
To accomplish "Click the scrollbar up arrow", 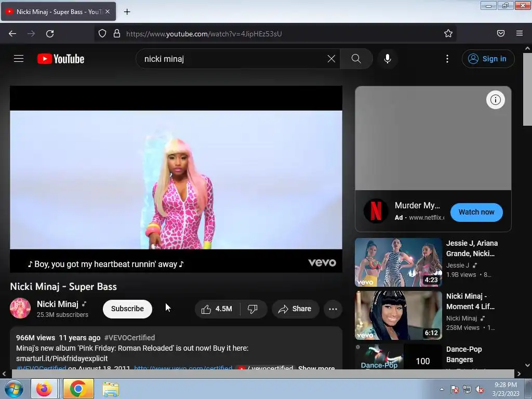I will pos(527,48).
